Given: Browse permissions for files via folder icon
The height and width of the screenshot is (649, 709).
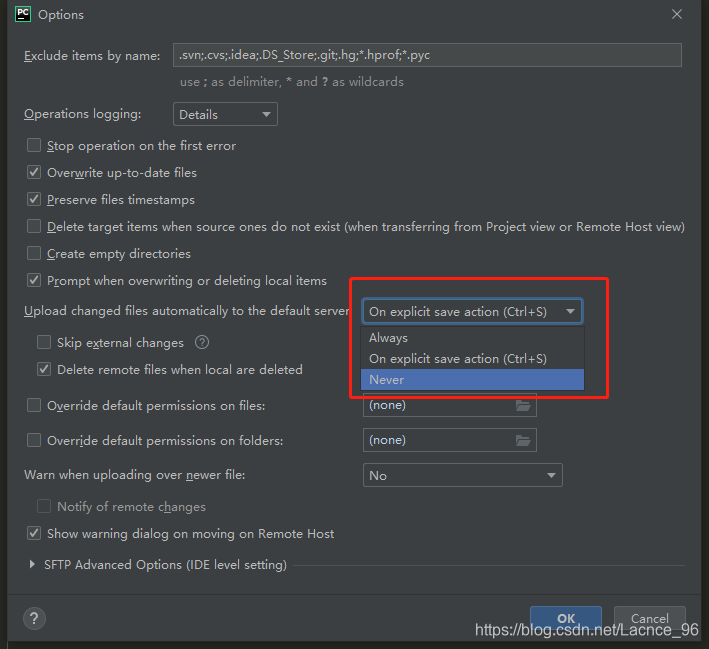Looking at the screenshot, I should tap(523, 405).
